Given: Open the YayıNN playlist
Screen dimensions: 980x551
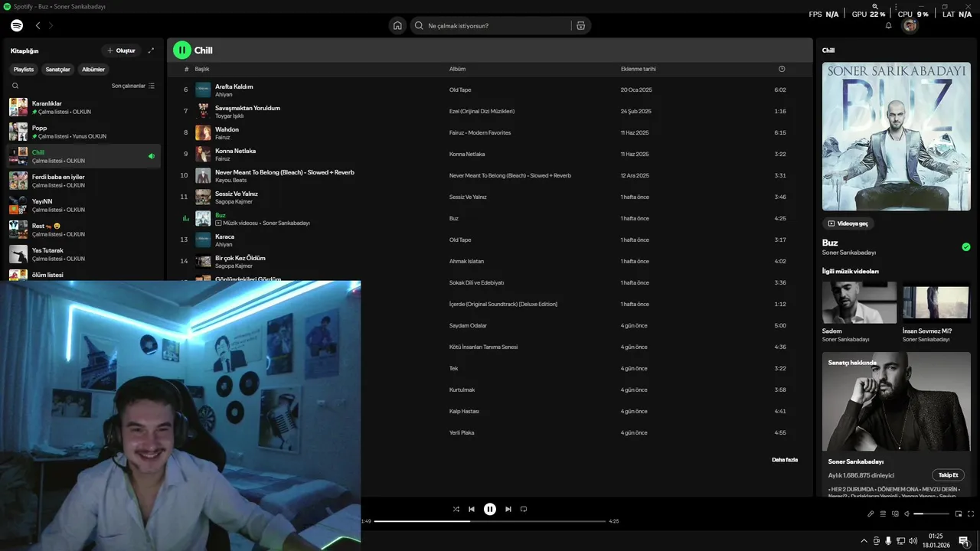Looking at the screenshot, I should click(84, 205).
